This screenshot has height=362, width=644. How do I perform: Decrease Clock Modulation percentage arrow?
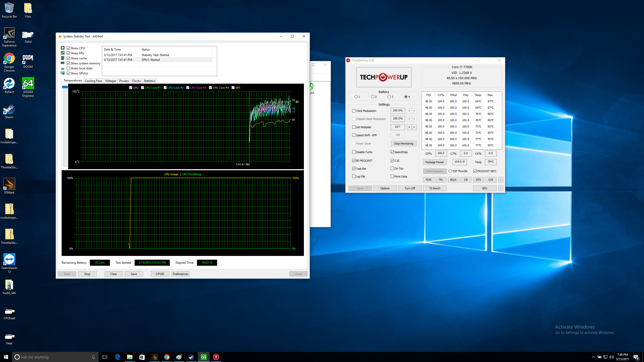[x=409, y=111]
